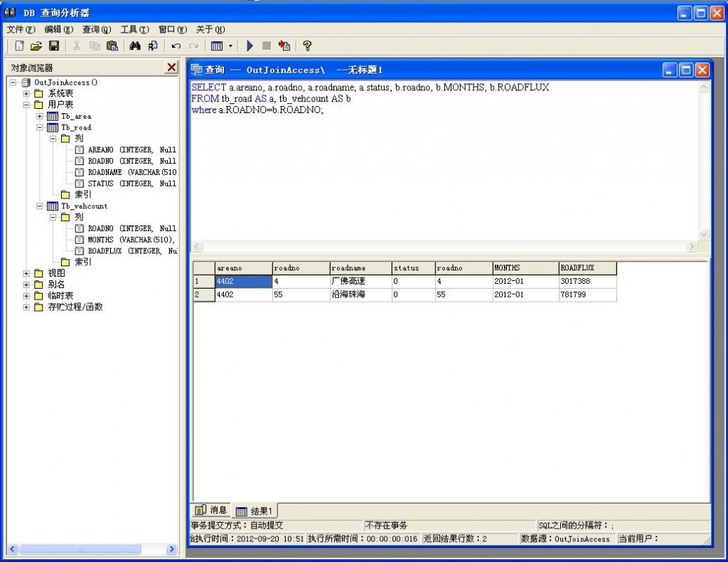Click the Undo icon
This screenshot has width=728, height=562.
176,46
